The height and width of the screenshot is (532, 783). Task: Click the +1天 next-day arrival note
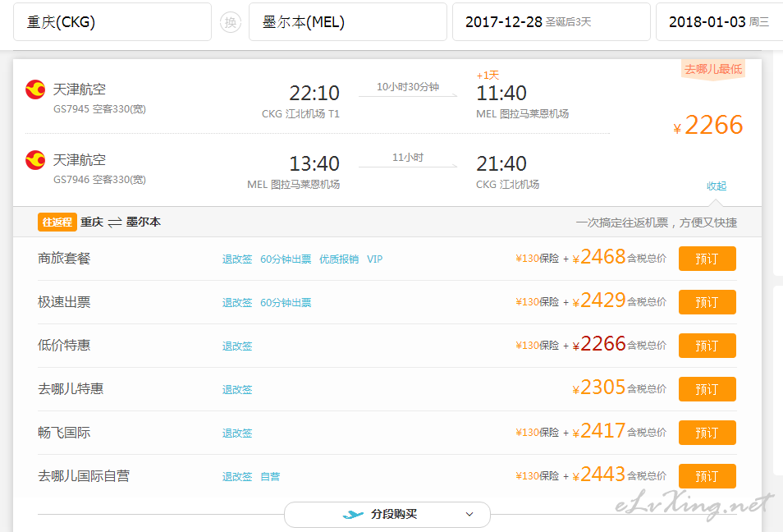click(488, 76)
